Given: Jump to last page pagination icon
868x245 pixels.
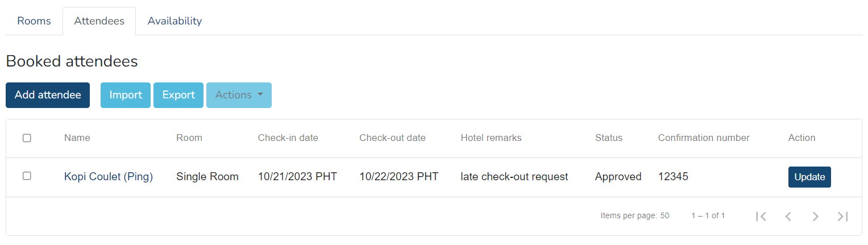Looking at the screenshot, I should [x=843, y=216].
